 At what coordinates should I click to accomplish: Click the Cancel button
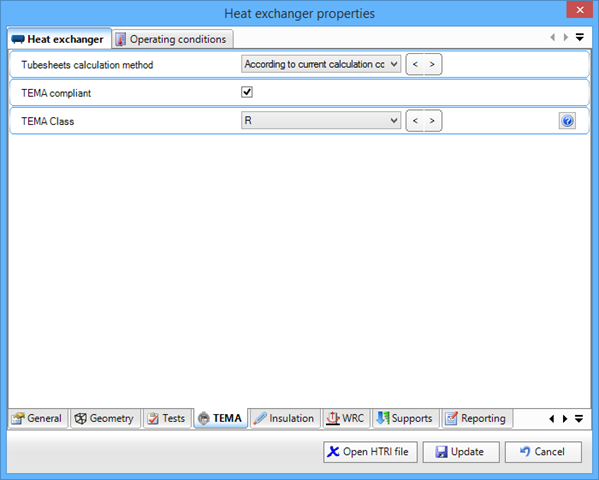[x=543, y=452]
